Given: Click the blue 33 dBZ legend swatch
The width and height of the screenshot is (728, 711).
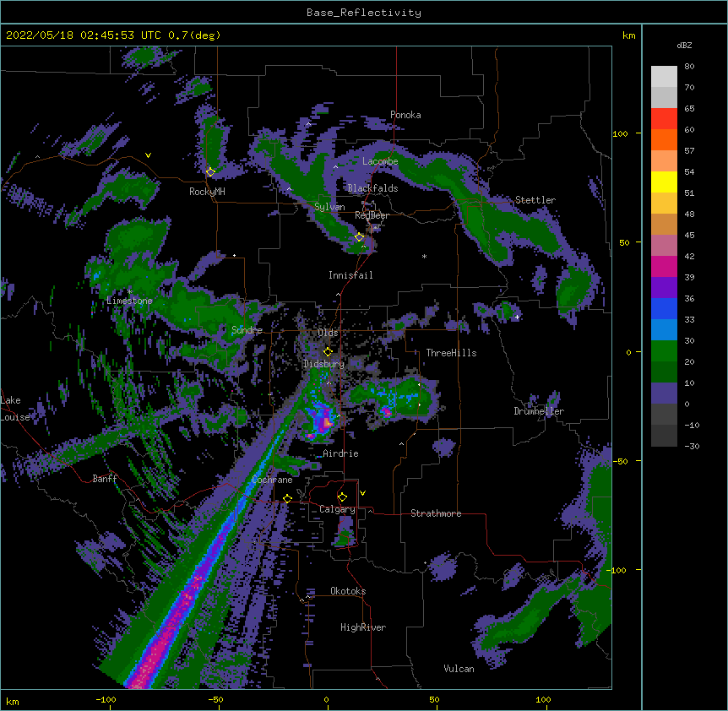Looking at the screenshot, I should point(664,308).
